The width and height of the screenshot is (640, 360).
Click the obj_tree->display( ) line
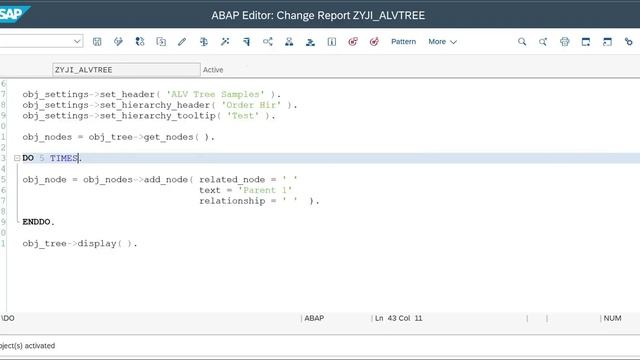(80, 244)
